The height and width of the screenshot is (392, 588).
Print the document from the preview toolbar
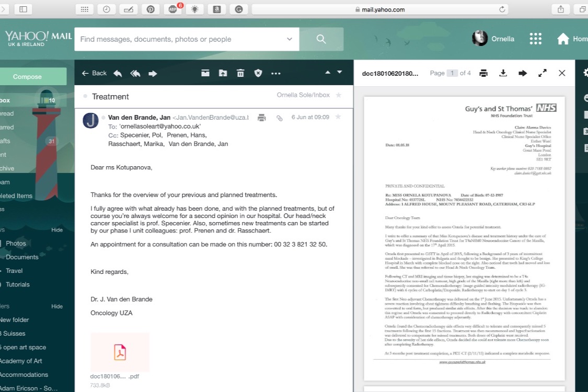tap(483, 73)
